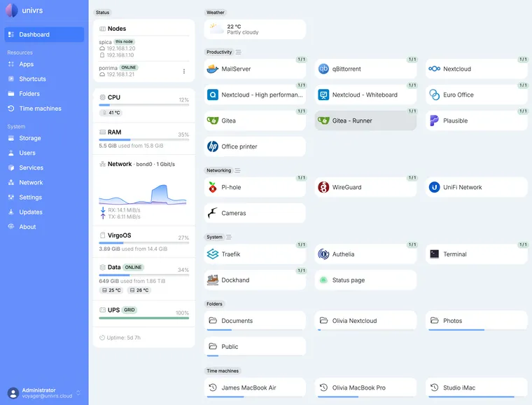Collapse the Productivity group menu

[x=239, y=52]
